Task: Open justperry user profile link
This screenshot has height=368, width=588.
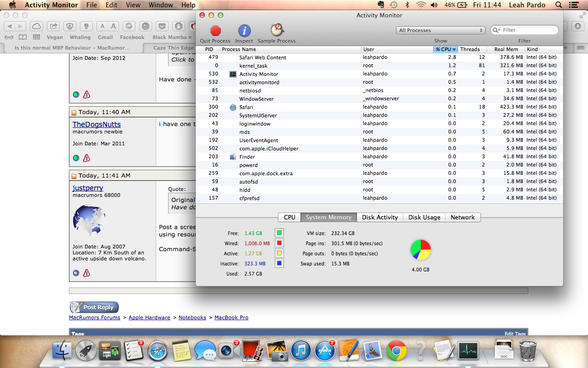Action: pos(88,188)
